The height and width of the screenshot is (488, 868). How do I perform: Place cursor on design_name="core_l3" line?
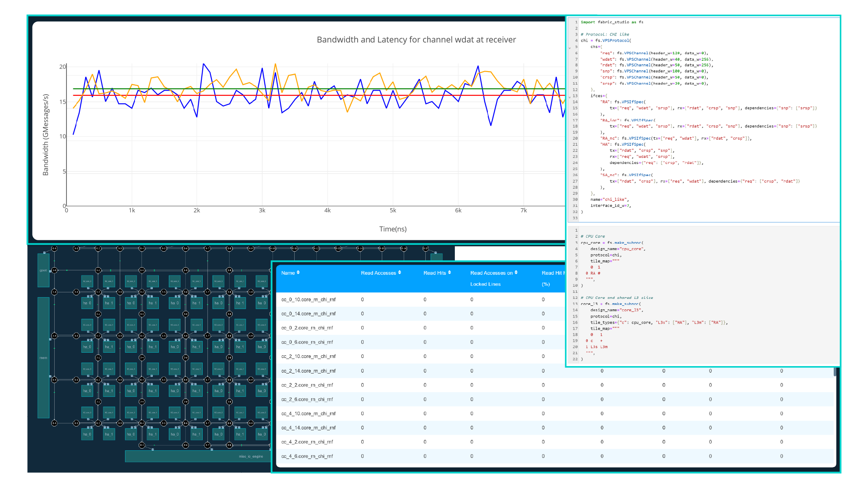click(x=617, y=310)
